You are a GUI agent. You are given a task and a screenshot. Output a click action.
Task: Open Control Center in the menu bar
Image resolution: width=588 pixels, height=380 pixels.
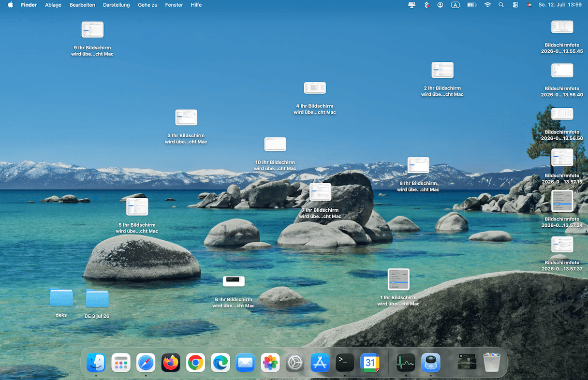click(x=515, y=5)
